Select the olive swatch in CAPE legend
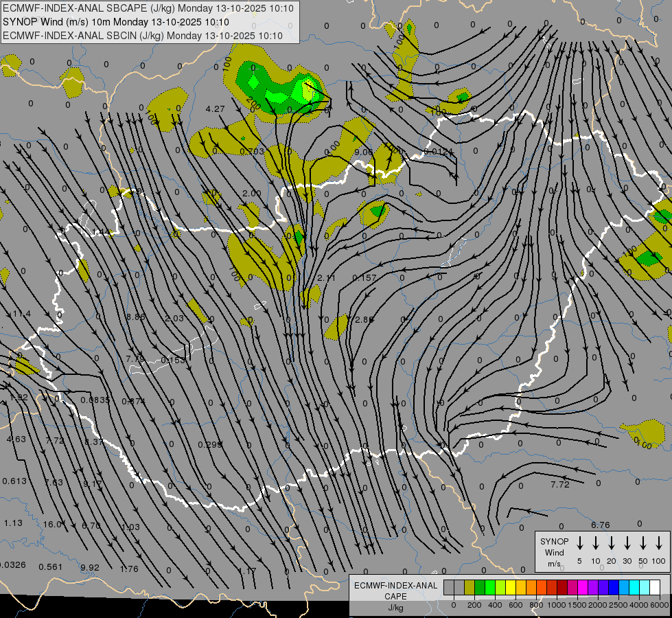 coord(470,587)
